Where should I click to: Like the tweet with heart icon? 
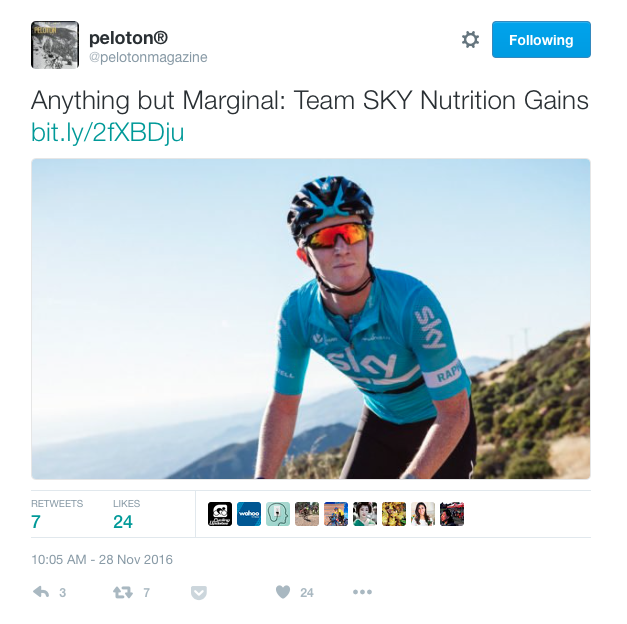point(283,592)
